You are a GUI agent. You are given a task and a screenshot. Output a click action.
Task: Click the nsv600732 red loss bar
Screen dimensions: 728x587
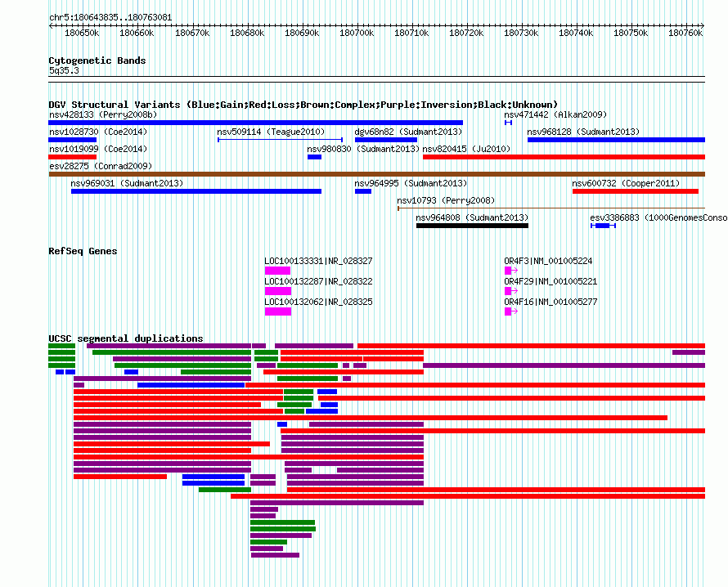635,191
